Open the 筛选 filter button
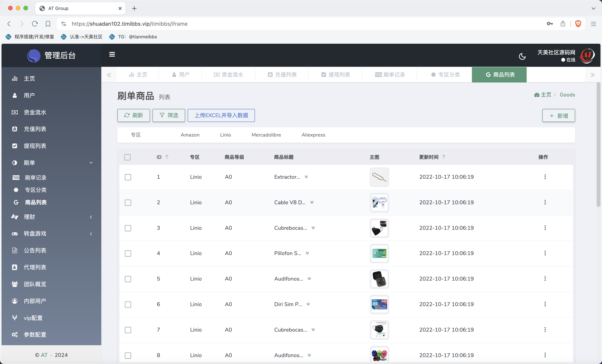602x364 pixels. (169, 115)
